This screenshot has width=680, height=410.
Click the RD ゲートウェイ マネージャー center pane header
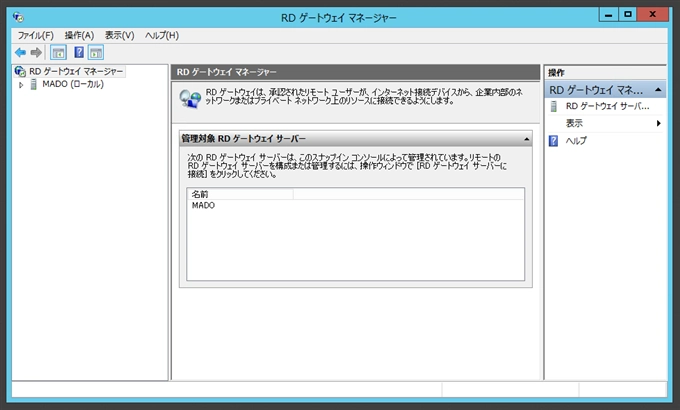click(356, 72)
